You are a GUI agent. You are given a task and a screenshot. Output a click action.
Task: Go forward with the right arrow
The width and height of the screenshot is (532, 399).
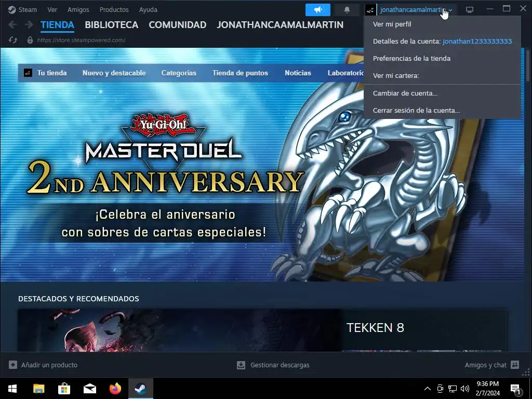click(x=29, y=24)
